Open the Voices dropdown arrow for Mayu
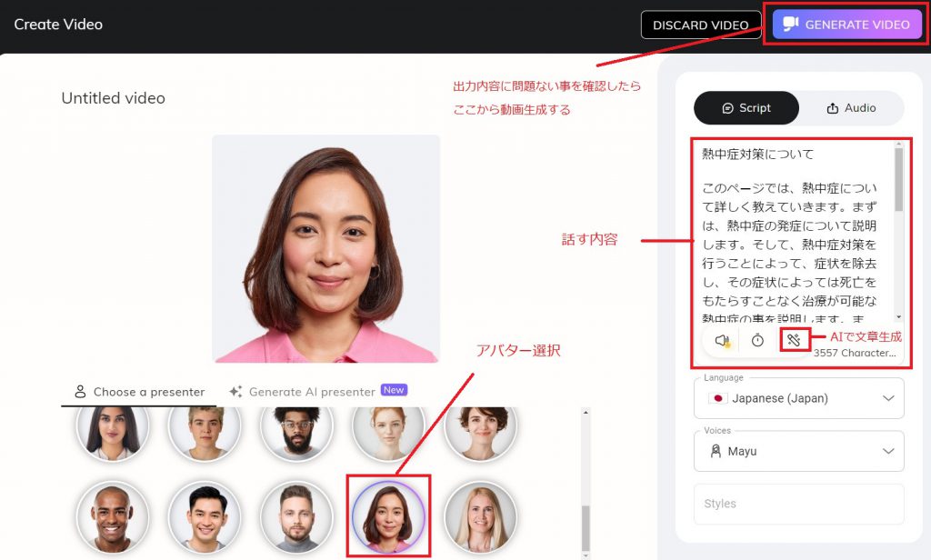Image resolution: width=931 pixels, height=560 pixels. coord(888,451)
